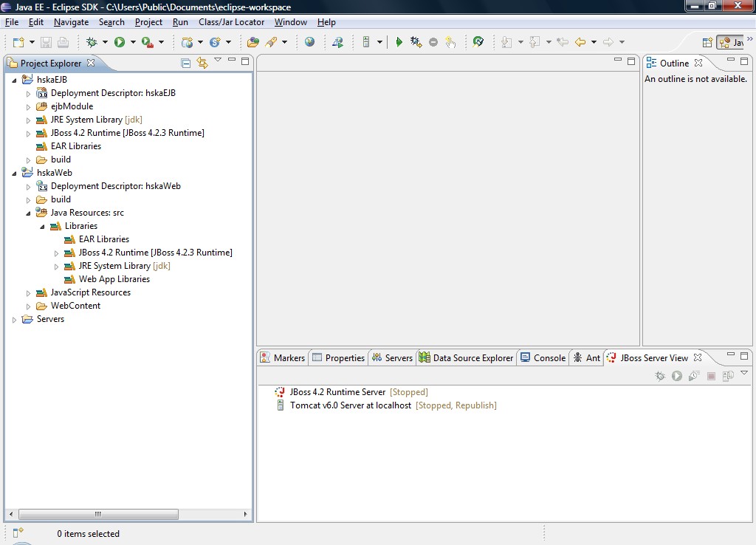
Task: Click the Open Perspective icon
Action: pos(707,42)
